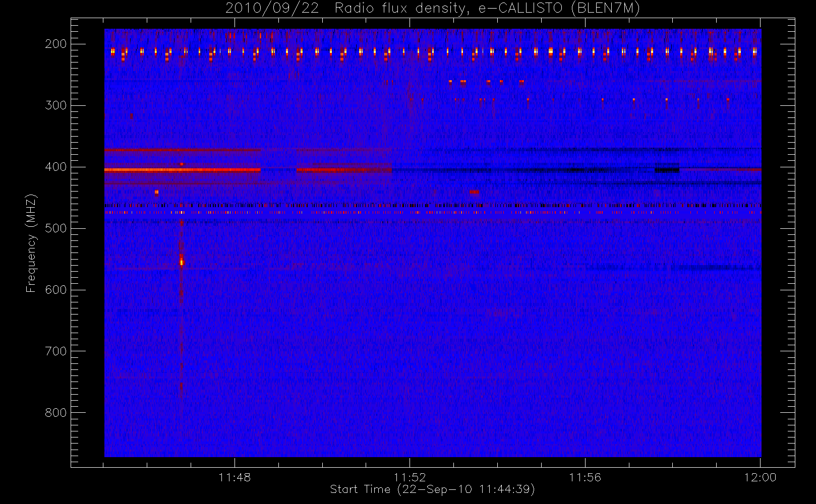Click the 'Start Time (22-Sep-10 11:44:39)' label
This screenshot has height=504, width=816.
coord(432,489)
